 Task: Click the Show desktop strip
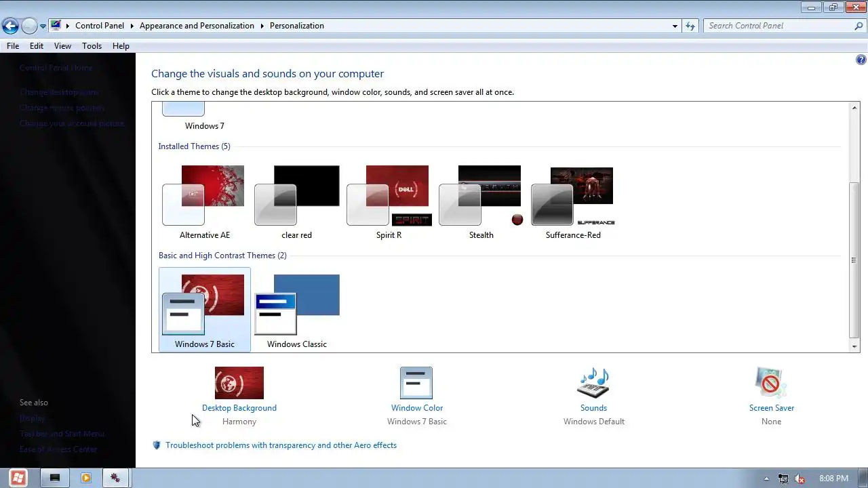(863, 478)
